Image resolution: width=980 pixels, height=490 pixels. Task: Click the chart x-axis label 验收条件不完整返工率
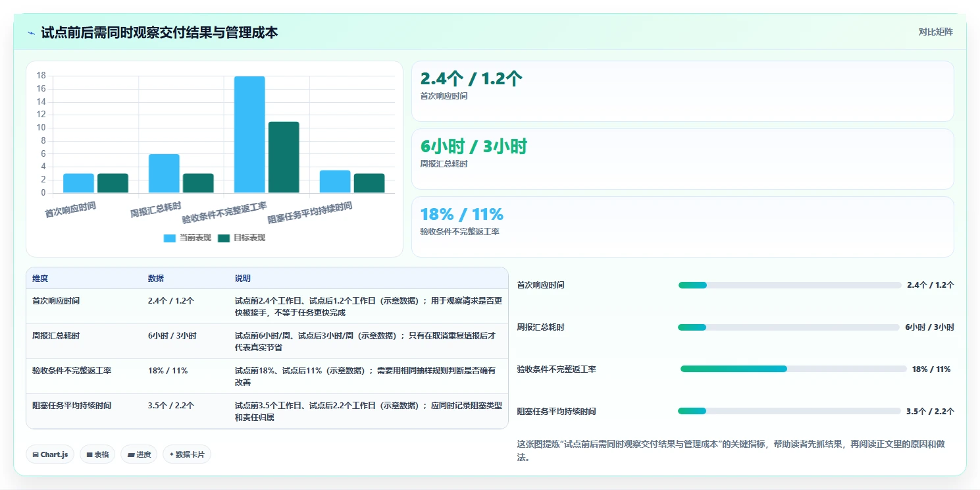(x=224, y=213)
